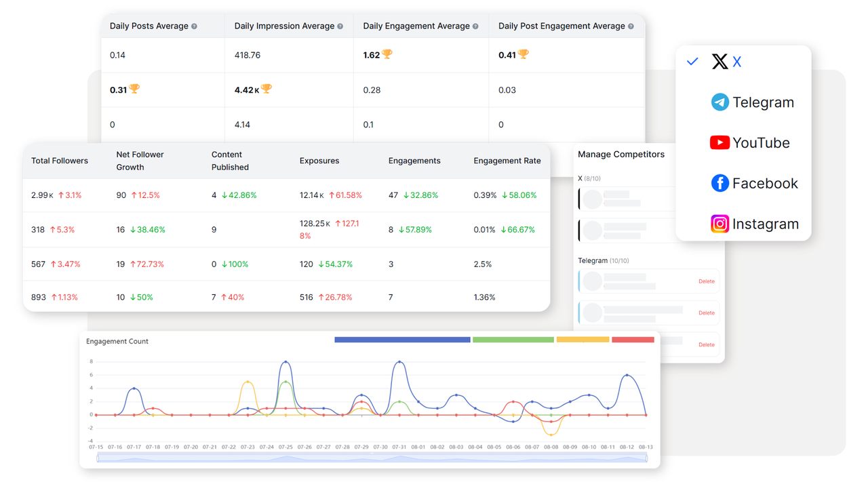
Task: Select the X platform icon
Action: pos(719,61)
